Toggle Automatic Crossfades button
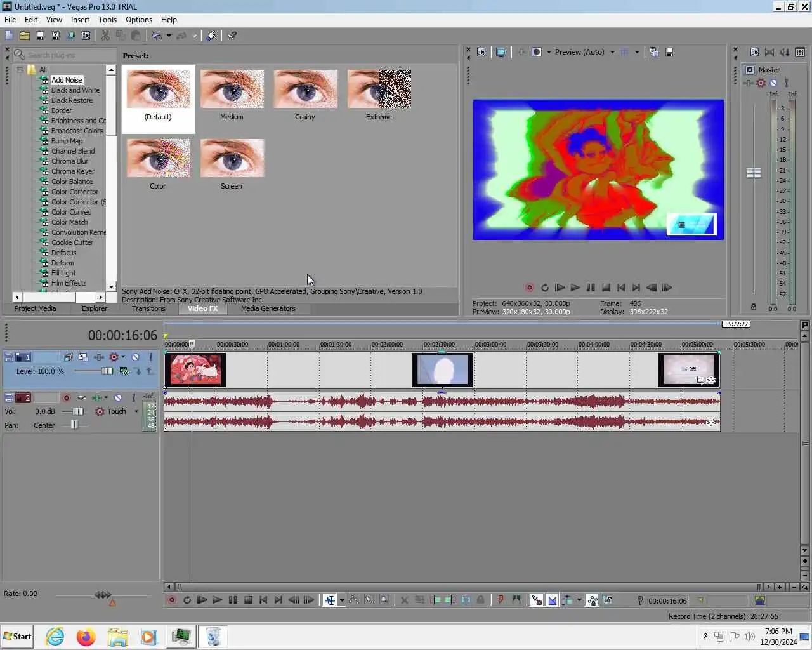The image size is (812, 650). pos(552,600)
